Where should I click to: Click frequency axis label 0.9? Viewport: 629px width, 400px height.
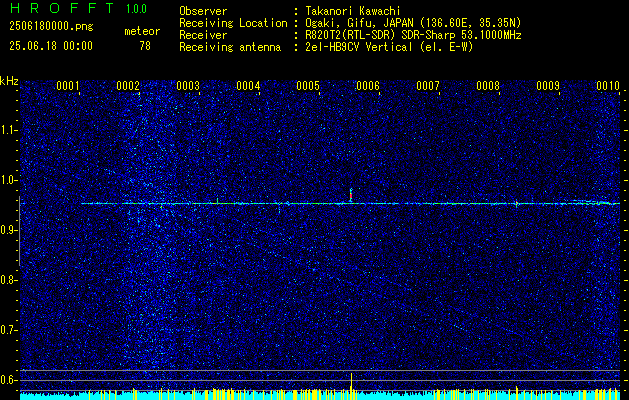point(7,230)
